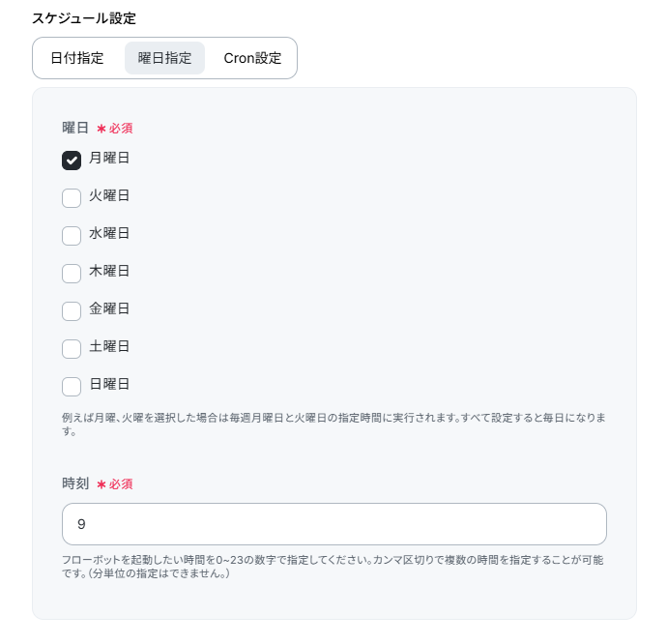Screen dimensions: 667x644
Task: Click the 月曜日 label text
Action: click(109, 158)
